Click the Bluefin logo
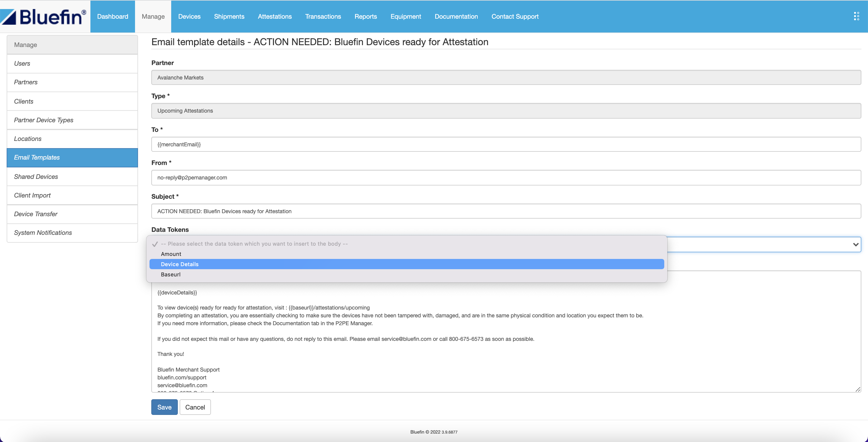868x442 pixels. coord(43,17)
